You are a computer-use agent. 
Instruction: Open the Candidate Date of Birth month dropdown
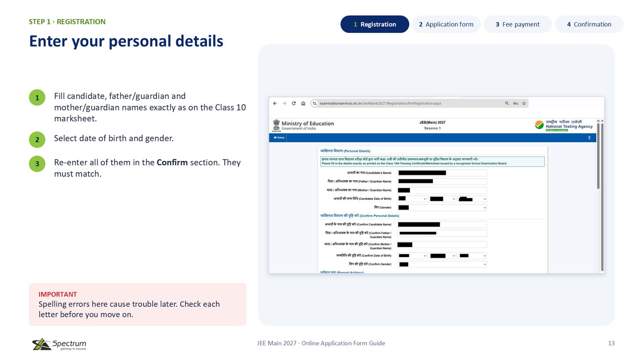click(x=442, y=199)
